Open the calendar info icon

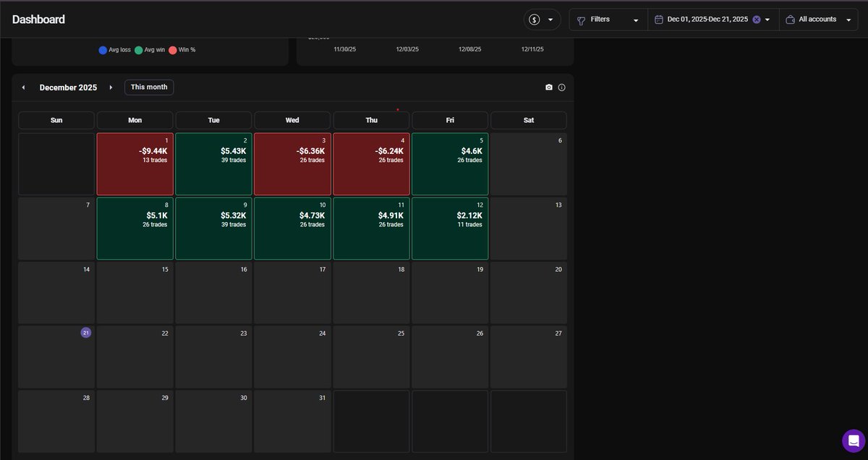562,88
